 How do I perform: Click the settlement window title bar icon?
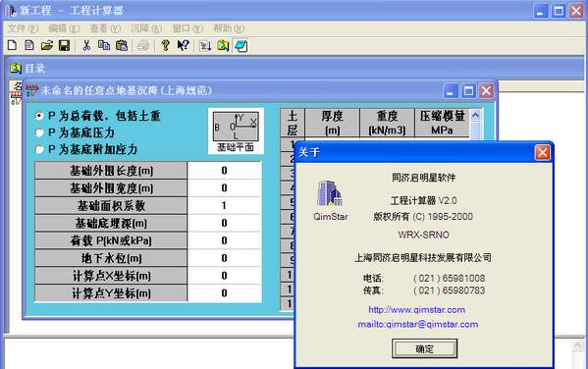click(31, 90)
